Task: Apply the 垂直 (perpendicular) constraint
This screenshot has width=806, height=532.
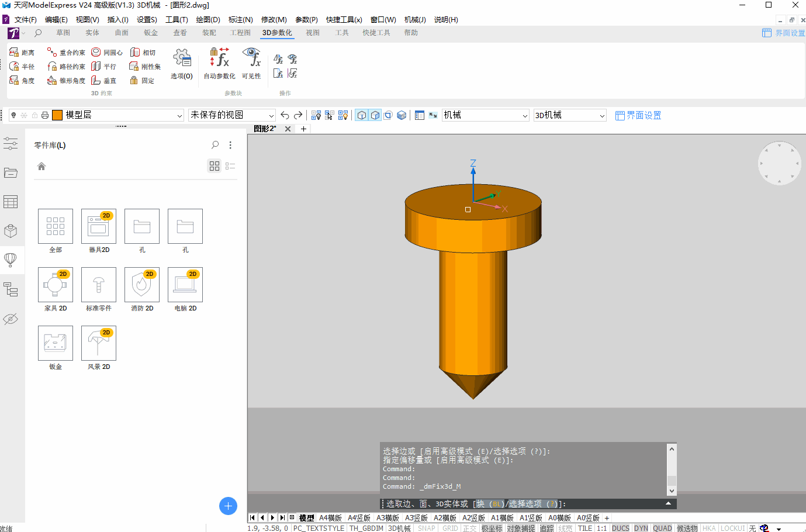Action: [104, 81]
